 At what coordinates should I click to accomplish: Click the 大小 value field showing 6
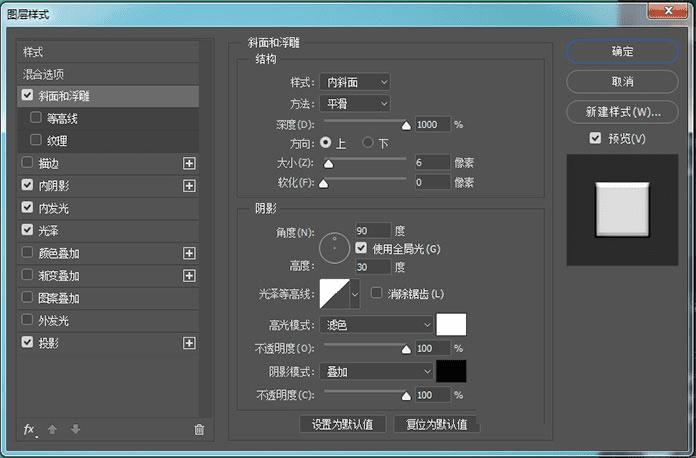tap(432, 162)
